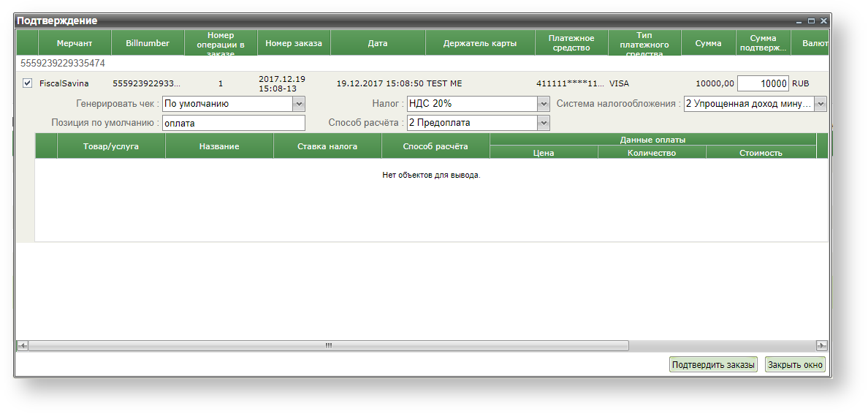Sort by Мерчант column header

click(x=75, y=43)
